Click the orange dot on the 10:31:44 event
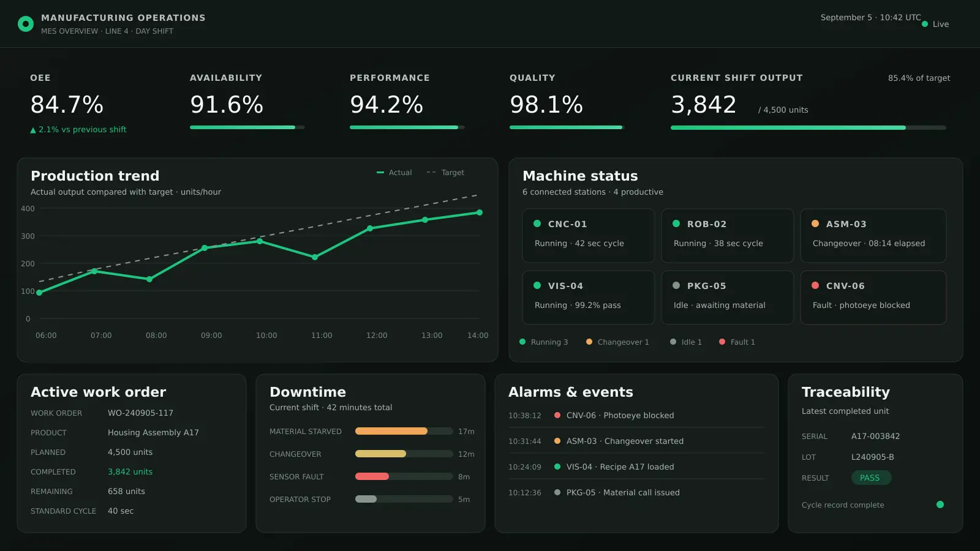Viewport: 980px width, 551px height. click(x=557, y=441)
